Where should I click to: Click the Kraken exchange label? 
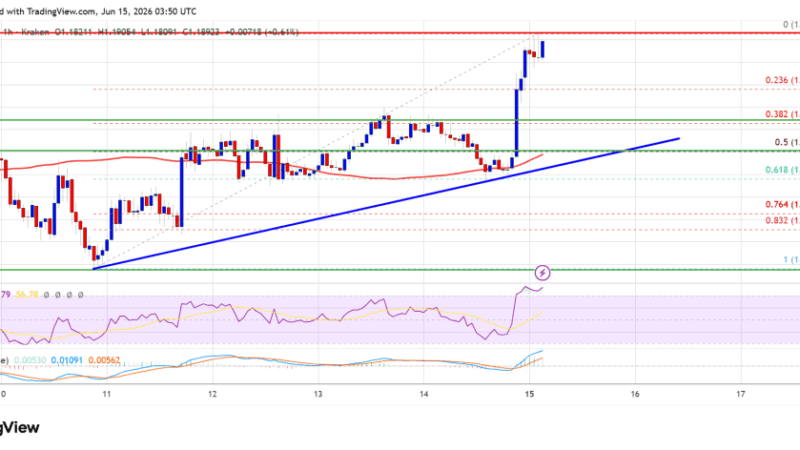coord(35,32)
